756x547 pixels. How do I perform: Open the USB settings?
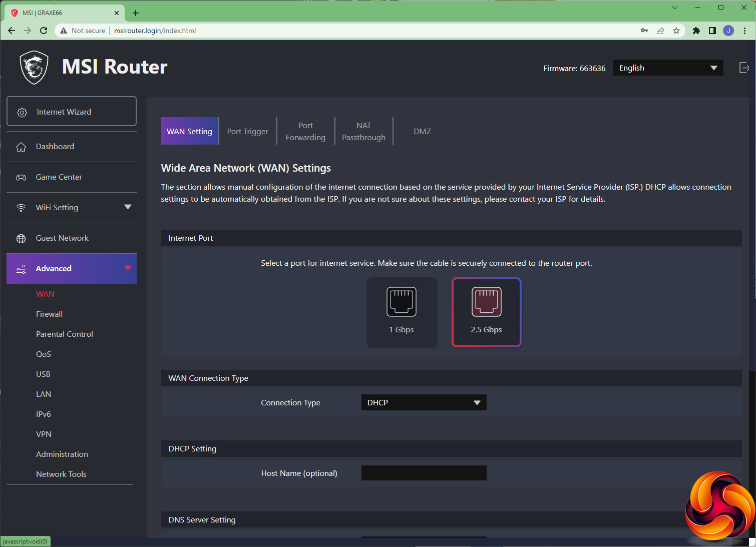[43, 374]
